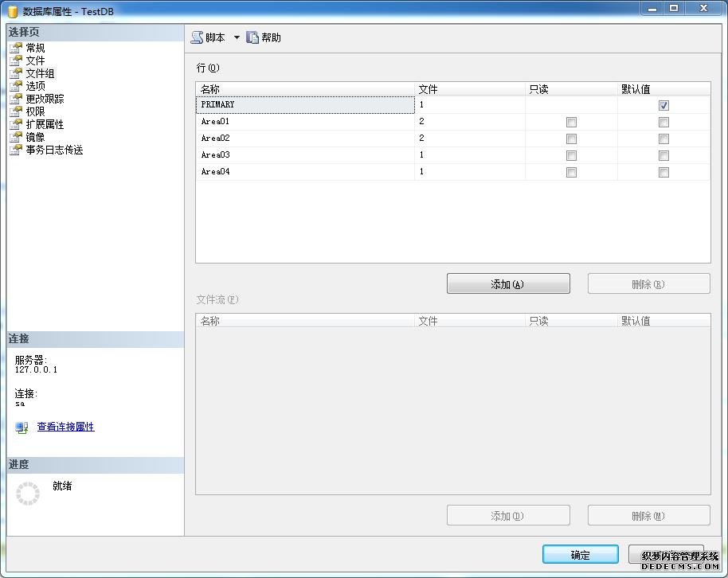Viewport: 728px width, 578px height.
Task: Click the 帮助 help icon in toolbar
Action: click(x=252, y=37)
